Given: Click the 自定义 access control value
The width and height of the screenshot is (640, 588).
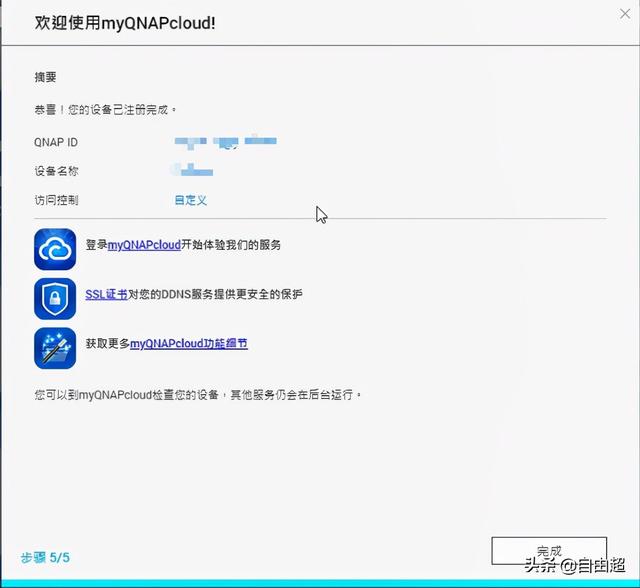Looking at the screenshot, I should click(x=191, y=200).
